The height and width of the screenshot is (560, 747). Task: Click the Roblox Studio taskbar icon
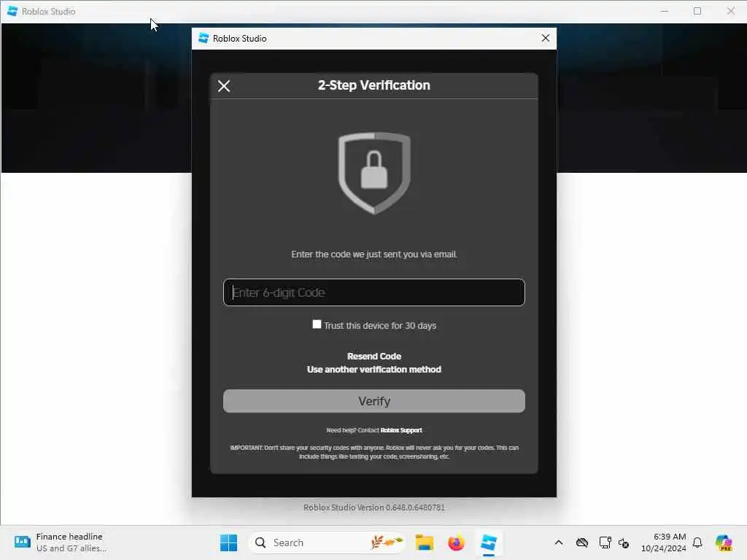489,542
